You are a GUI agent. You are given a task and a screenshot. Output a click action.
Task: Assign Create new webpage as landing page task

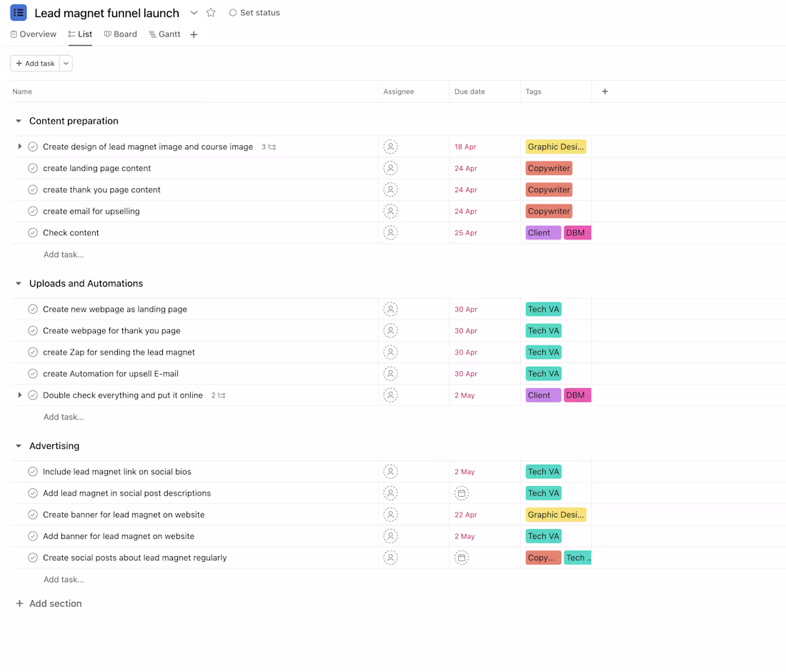(390, 309)
